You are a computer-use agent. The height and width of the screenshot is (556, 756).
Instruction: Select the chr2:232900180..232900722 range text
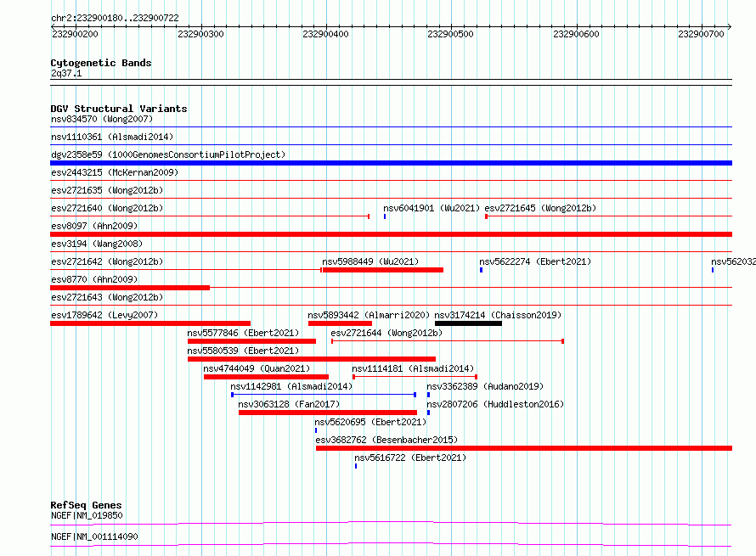tap(115, 18)
